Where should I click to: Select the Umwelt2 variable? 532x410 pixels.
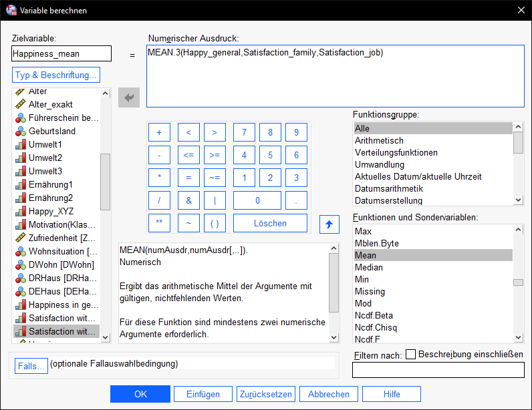point(56,158)
